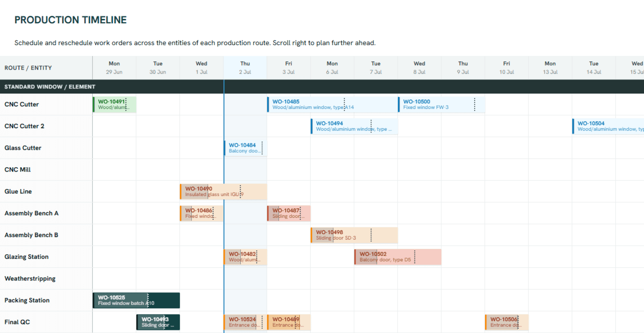Click work order WO-10491 green bar
Image resolution: width=644 pixels, height=333 pixels.
click(114, 104)
